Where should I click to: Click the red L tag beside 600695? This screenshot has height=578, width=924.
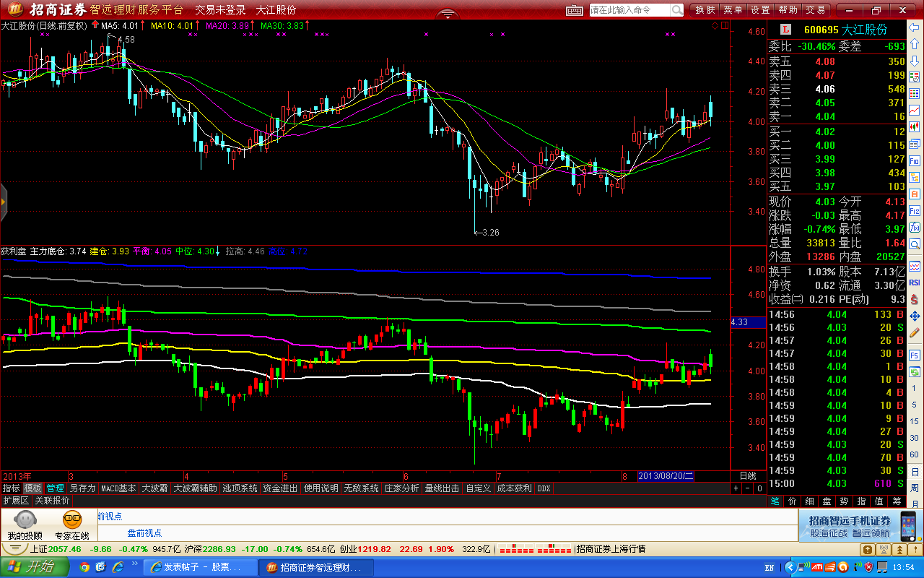pyautogui.click(x=786, y=30)
